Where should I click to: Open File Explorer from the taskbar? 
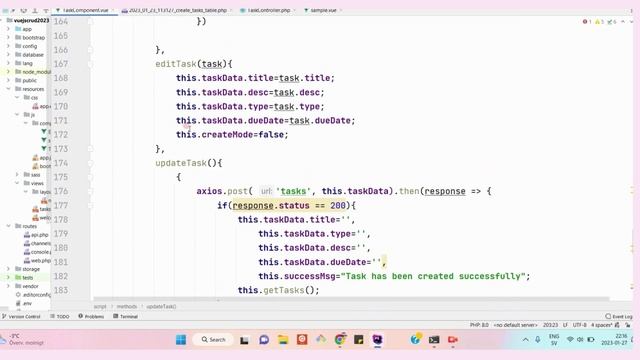coord(283,340)
